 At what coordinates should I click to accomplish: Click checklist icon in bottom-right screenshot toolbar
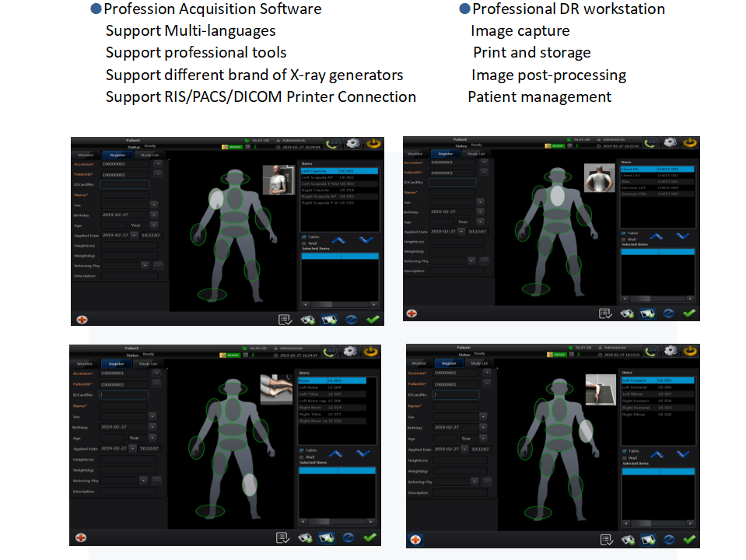point(605,540)
